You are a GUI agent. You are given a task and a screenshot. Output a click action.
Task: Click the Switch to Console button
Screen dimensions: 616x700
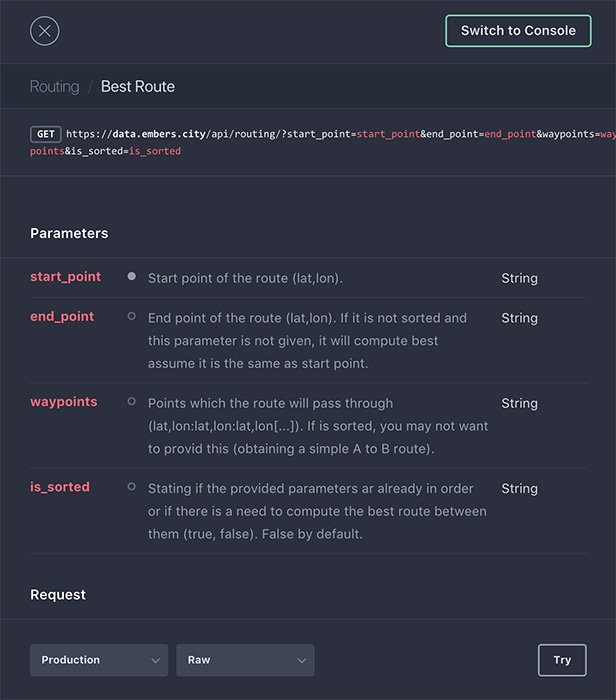518,31
